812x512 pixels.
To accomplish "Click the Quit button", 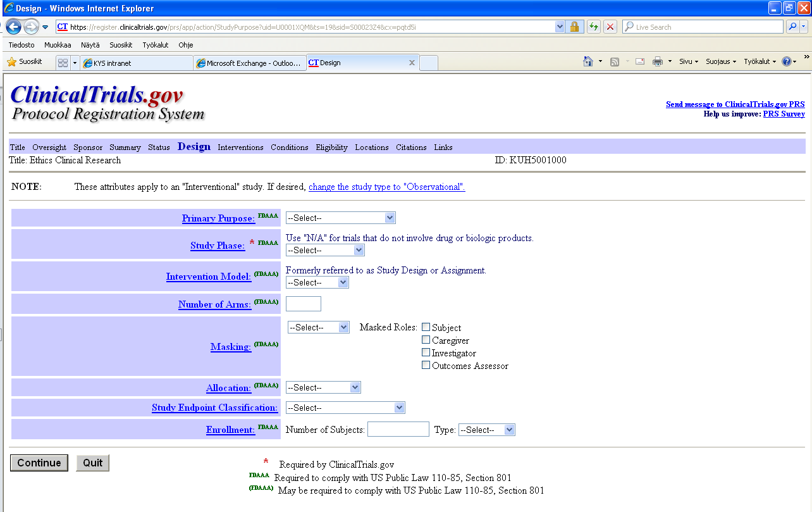I will coord(93,463).
